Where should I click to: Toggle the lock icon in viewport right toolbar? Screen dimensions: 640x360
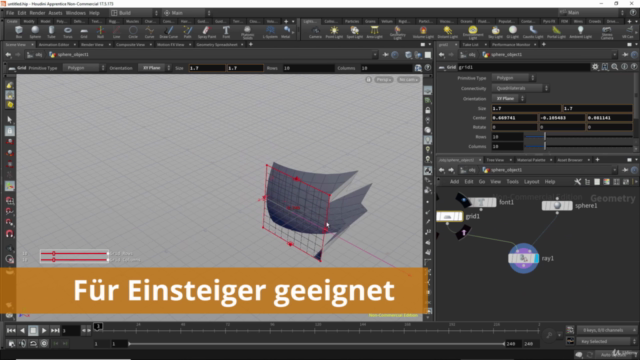click(x=428, y=110)
